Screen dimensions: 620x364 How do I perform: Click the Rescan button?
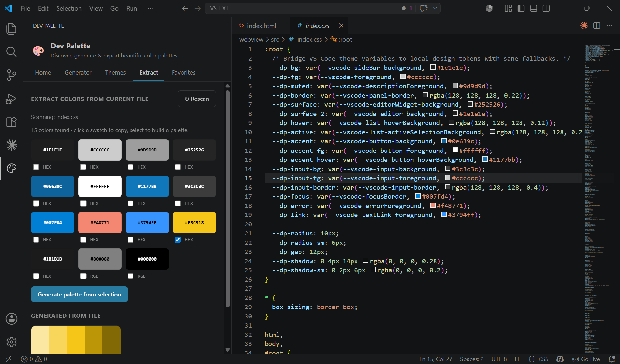[197, 99]
